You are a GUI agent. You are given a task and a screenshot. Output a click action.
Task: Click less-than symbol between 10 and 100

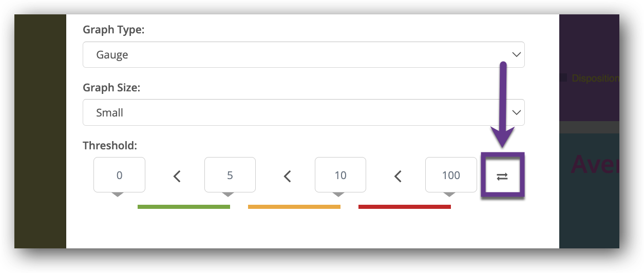(x=397, y=177)
